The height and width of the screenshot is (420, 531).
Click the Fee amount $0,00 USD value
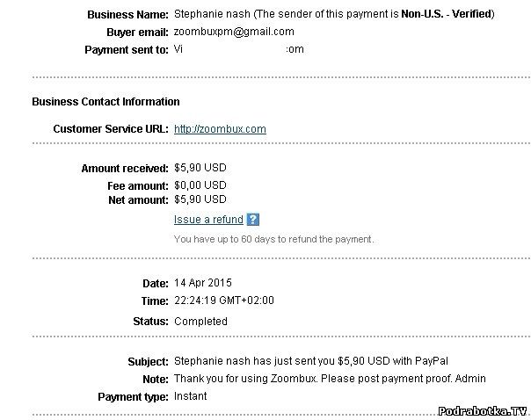[x=200, y=185]
